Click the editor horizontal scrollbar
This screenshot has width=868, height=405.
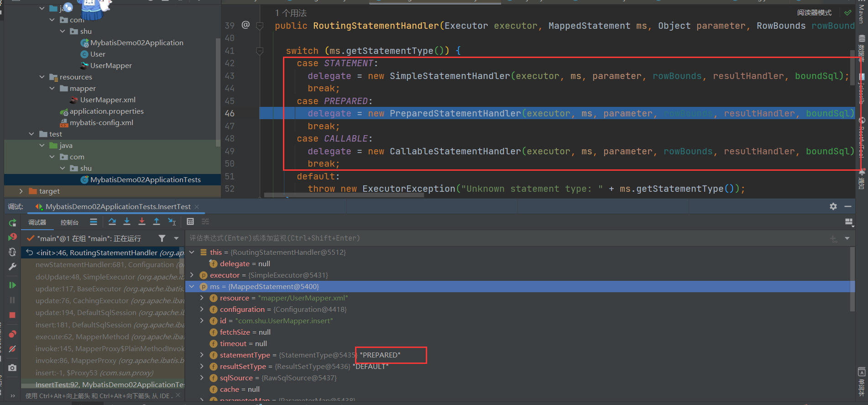tap(344, 195)
